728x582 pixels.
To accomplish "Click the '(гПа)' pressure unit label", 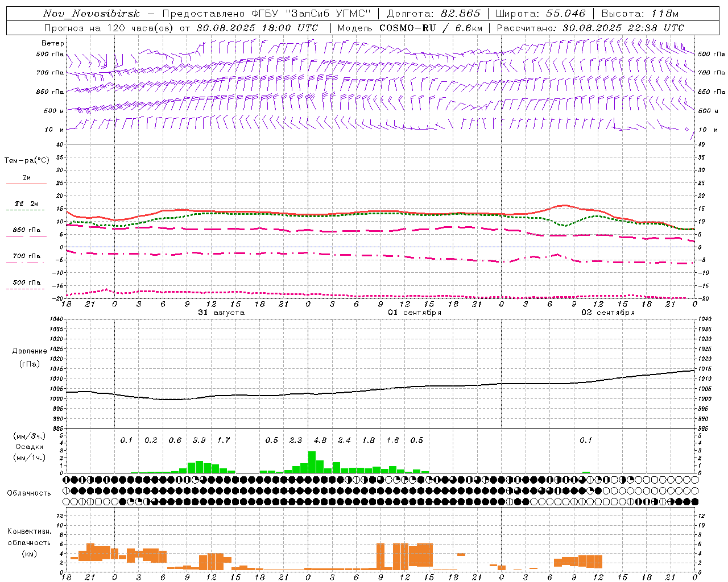I will click(30, 364).
